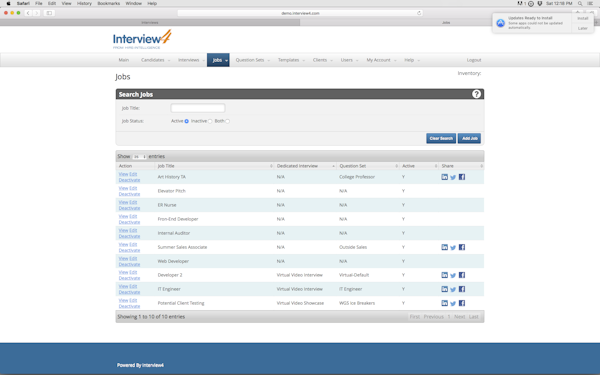
Task: Click Logout link
Action: (x=474, y=60)
